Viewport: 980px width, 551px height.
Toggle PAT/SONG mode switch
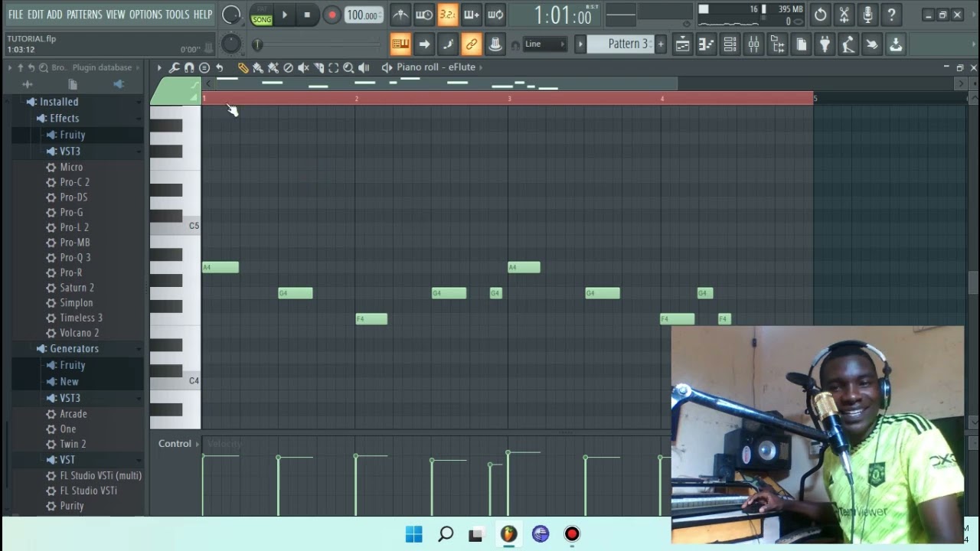262,15
